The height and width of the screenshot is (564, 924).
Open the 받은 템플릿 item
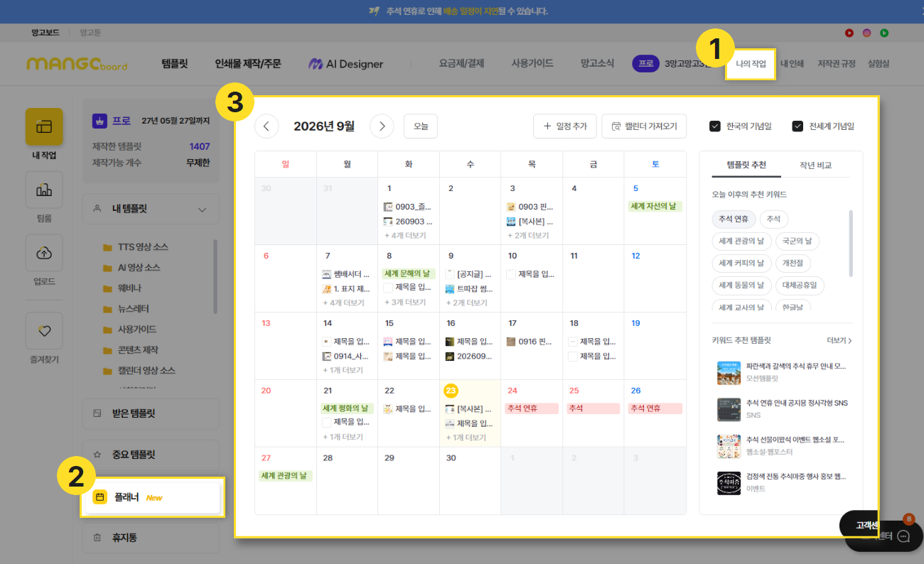151,413
